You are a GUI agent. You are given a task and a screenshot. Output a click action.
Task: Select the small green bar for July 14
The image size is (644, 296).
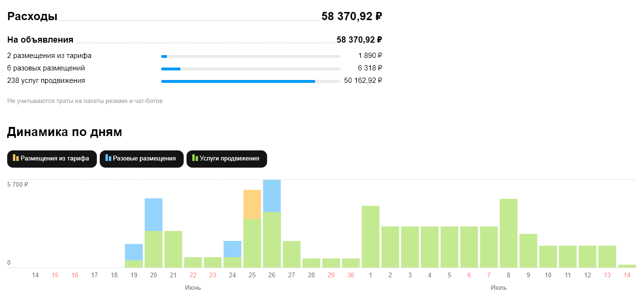point(627,266)
